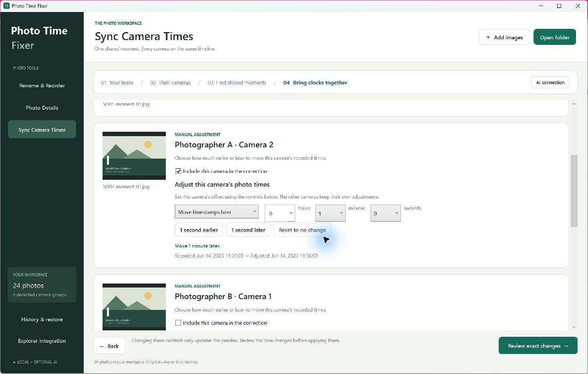Open the minutes dropdown showing 1
This screenshot has width=588, height=374.
pos(330,213)
